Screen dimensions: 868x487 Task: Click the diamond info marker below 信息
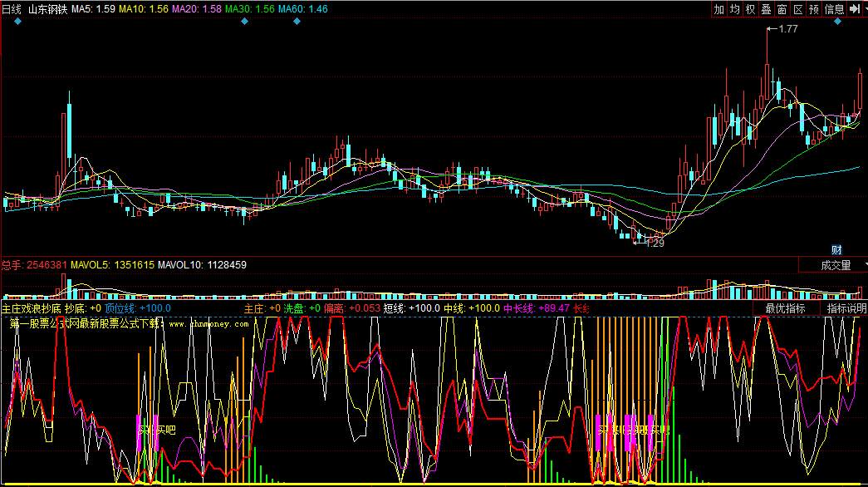(x=837, y=22)
